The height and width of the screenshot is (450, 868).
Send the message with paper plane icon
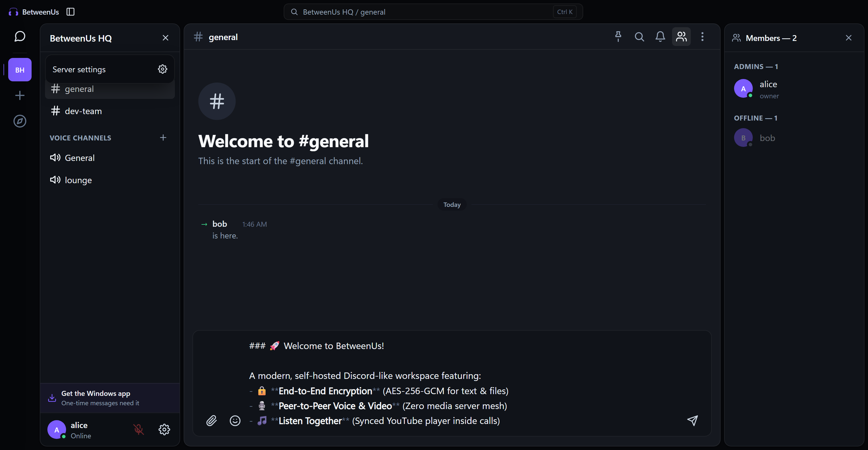[693, 420]
